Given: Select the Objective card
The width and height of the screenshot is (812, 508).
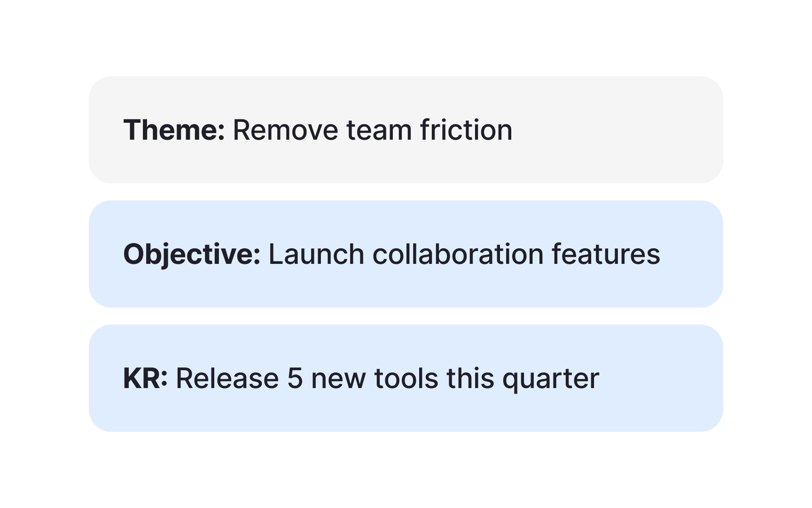Looking at the screenshot, I should [406, 254].
